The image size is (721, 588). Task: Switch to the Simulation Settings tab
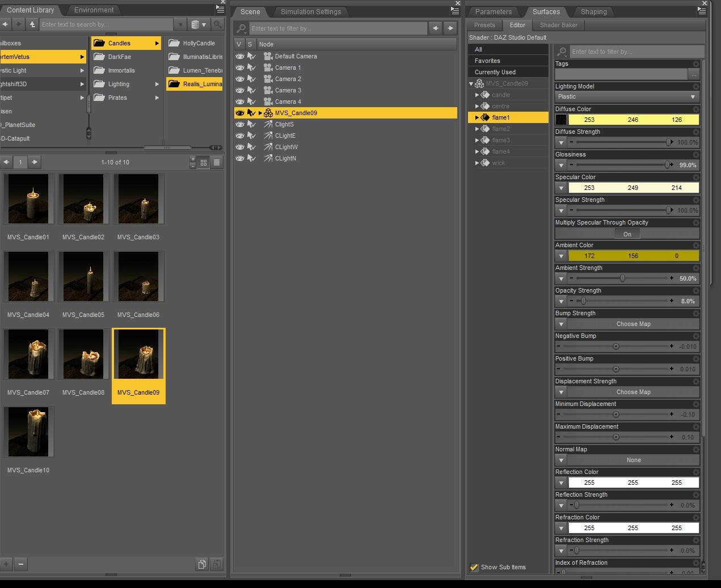(311, 11)
